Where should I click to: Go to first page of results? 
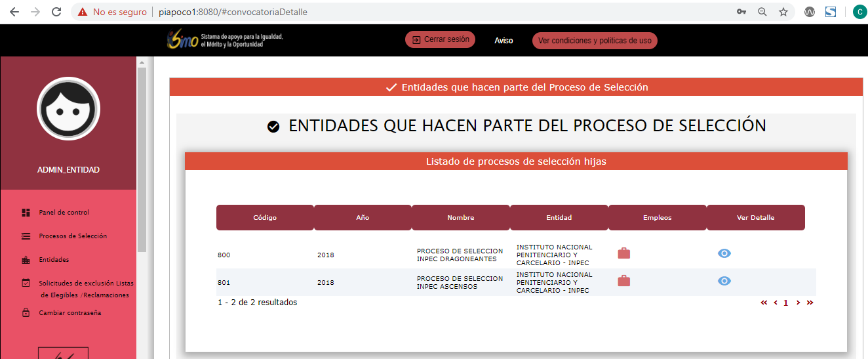coord(764,303)
